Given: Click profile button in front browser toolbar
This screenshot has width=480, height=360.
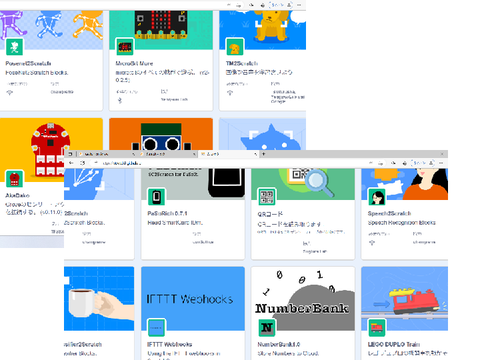Looking at the screenshot, I should (x=423, y=163).
